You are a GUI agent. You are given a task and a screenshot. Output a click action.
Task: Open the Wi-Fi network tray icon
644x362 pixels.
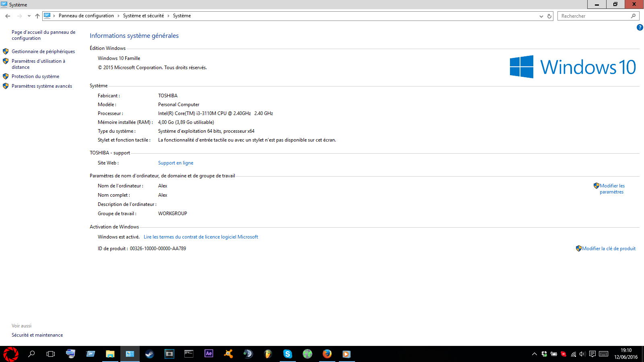click(x=573, y=354)
